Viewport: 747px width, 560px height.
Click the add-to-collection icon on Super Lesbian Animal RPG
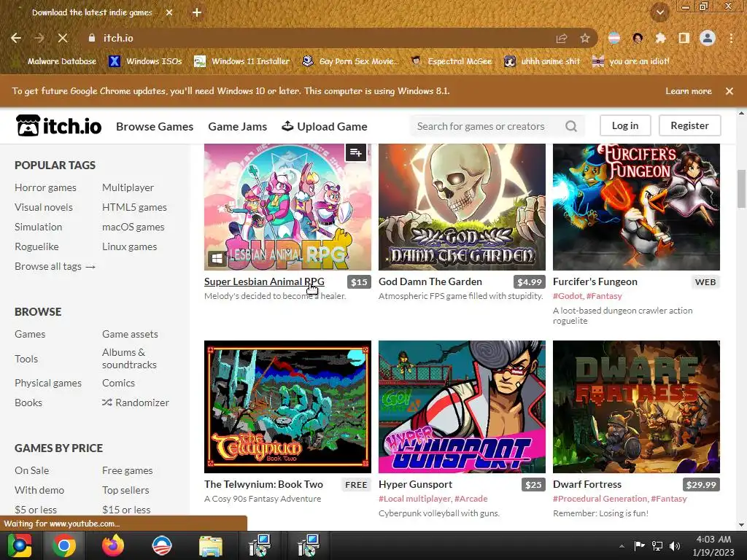pos(355,152)
